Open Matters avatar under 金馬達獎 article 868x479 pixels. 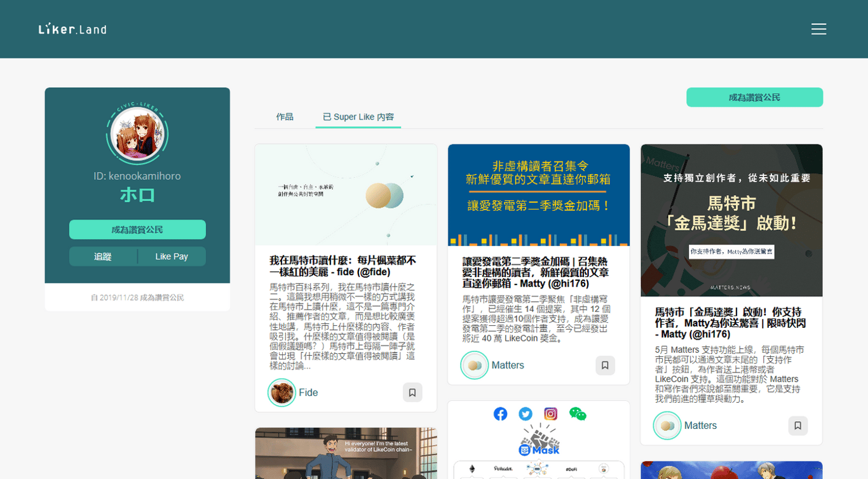coord(667,426)
